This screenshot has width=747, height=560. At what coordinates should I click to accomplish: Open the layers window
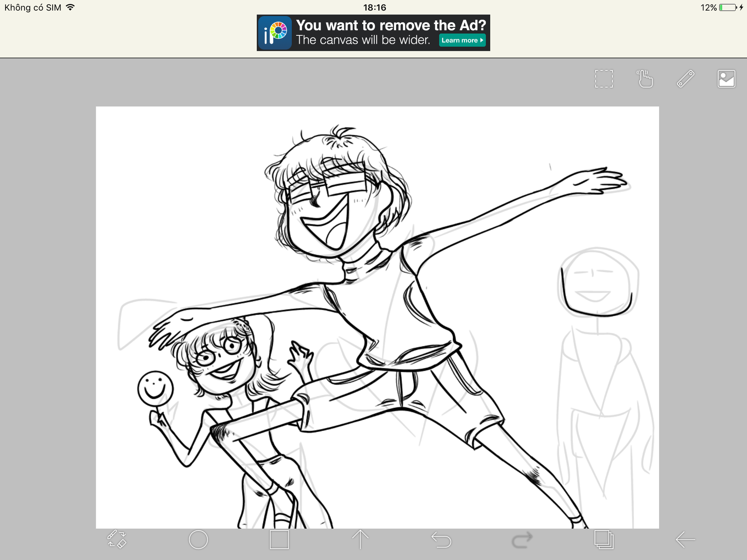(x=603, y=540)
